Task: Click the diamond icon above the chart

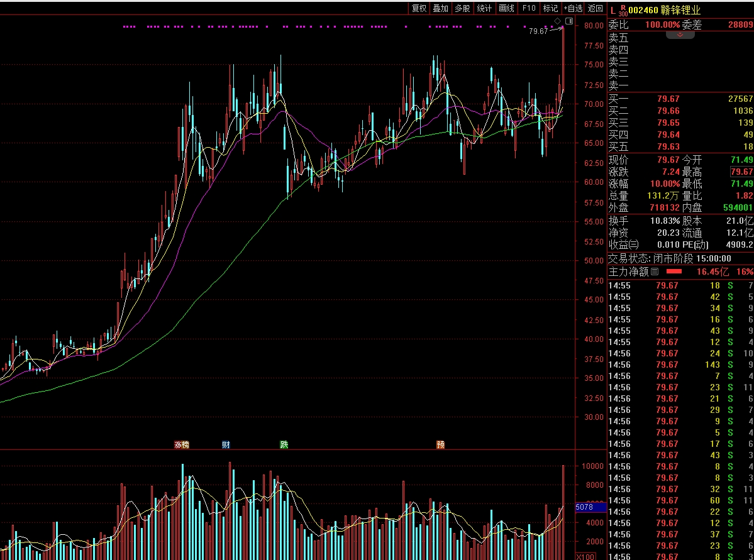Action: coord(557,21)
